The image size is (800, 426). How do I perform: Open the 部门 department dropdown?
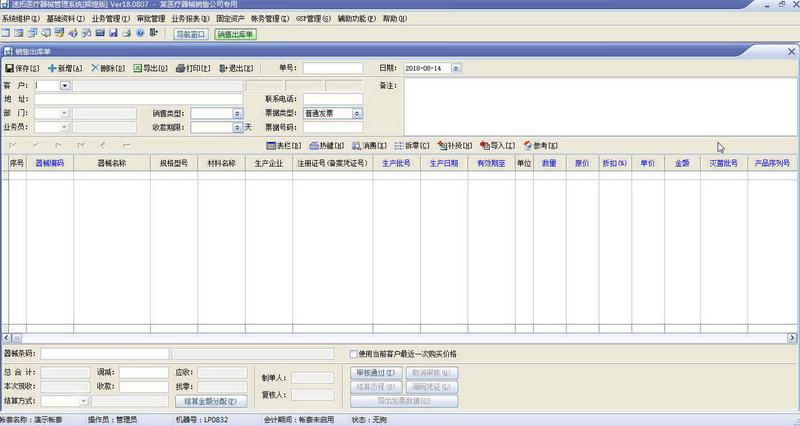64,113
